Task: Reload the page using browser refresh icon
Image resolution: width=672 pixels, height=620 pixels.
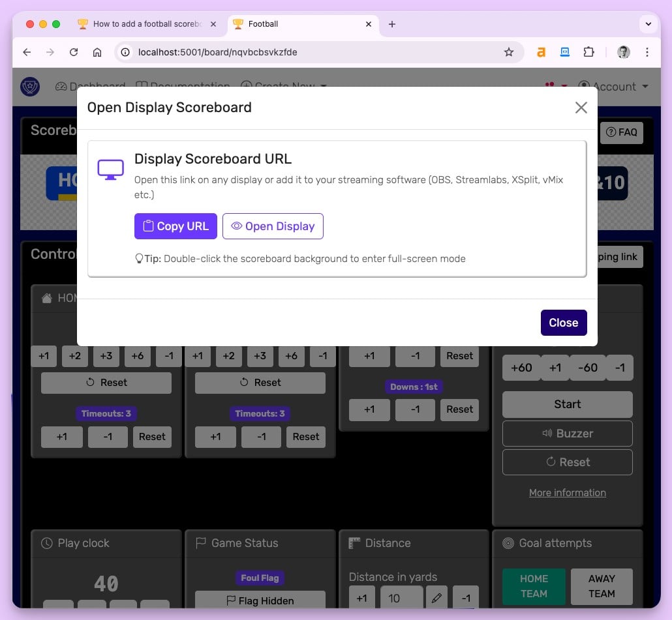Action: (74, 52)
